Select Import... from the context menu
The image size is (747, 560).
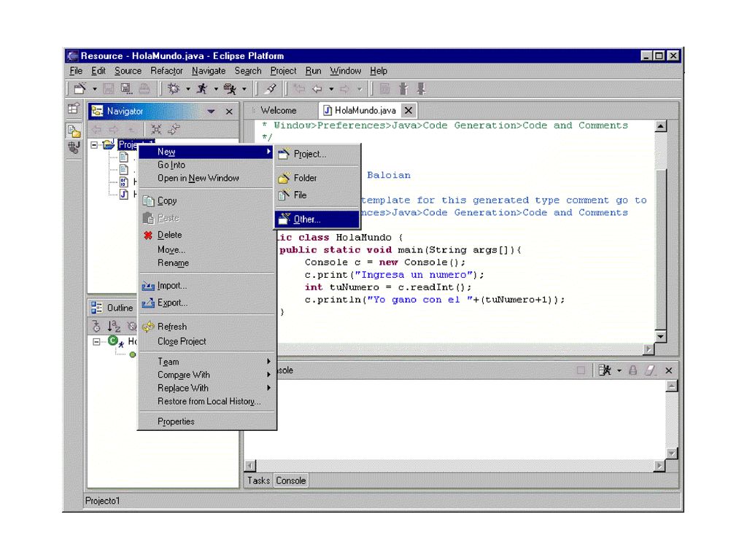point(206,286)
